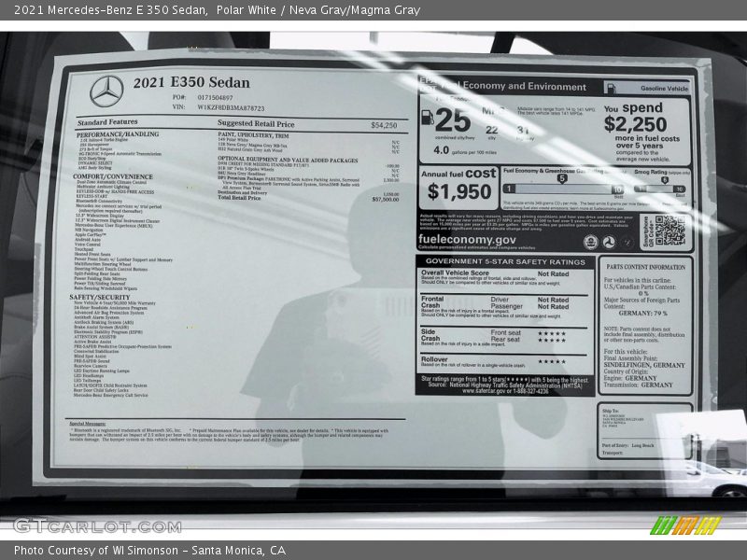Click the 'COMFORT/CONVENIENCE' section heading
This screenshot has height=560, width=747.
pos(113,176)
